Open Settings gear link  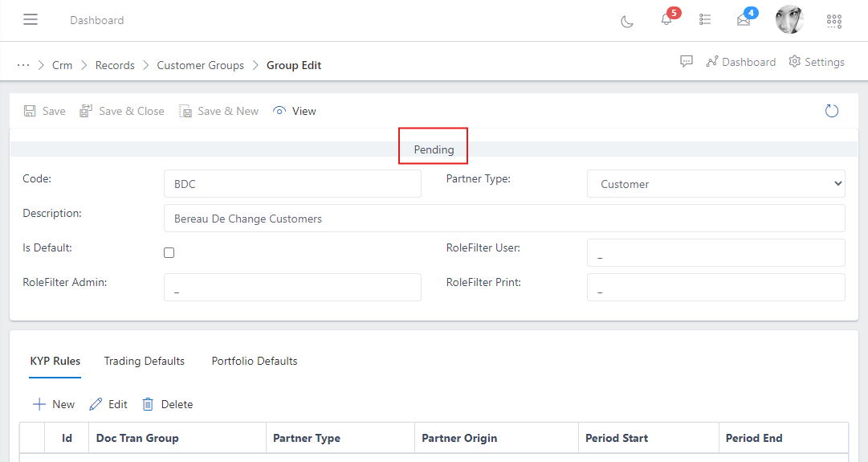(x=817, y=62)
